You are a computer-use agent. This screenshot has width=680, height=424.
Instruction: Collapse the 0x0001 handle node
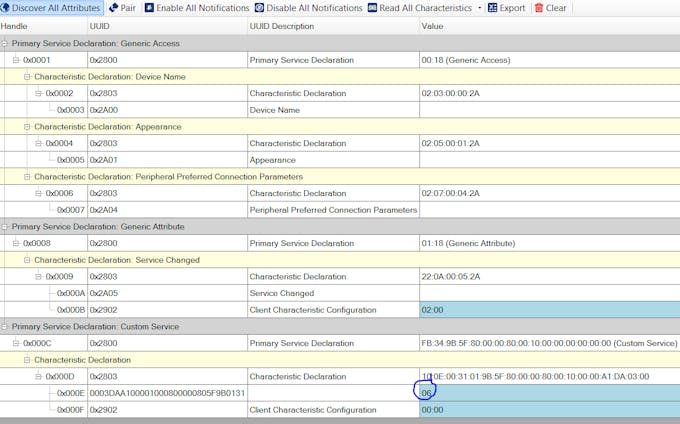click(16, 60)
